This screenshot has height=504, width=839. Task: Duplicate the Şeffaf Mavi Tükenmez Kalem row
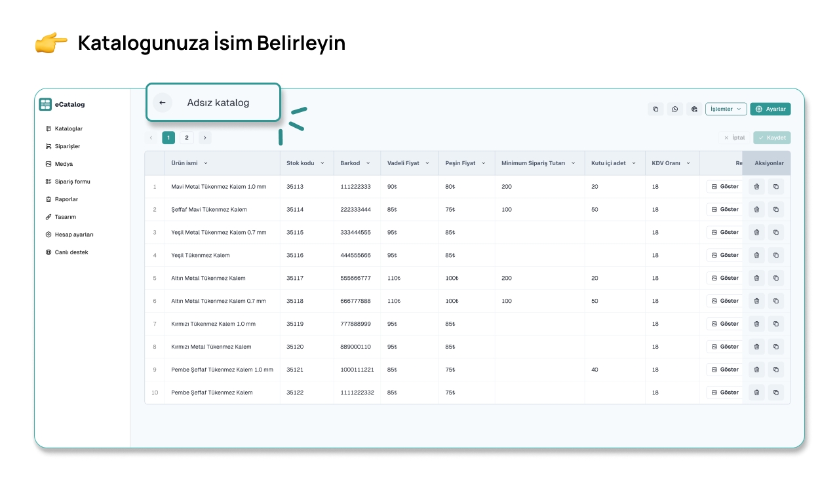(775, 210)
